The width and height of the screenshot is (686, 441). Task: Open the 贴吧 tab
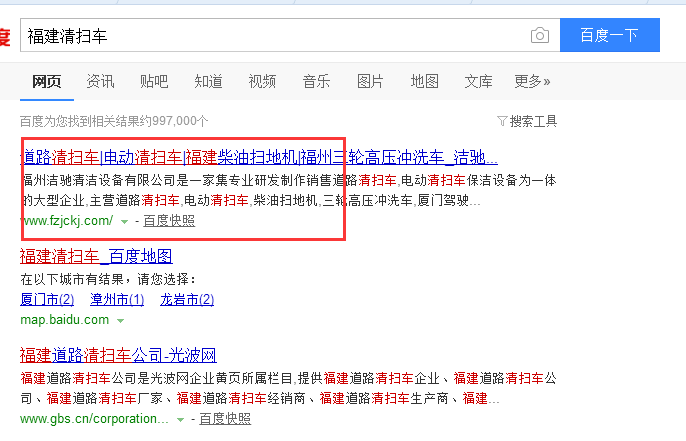[154, 81]
